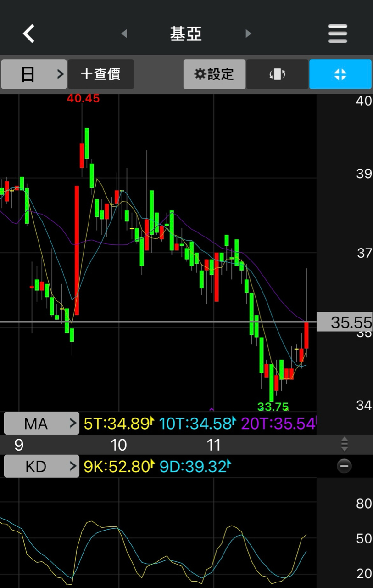Select the 9D:39.32 value

(195, 466)
